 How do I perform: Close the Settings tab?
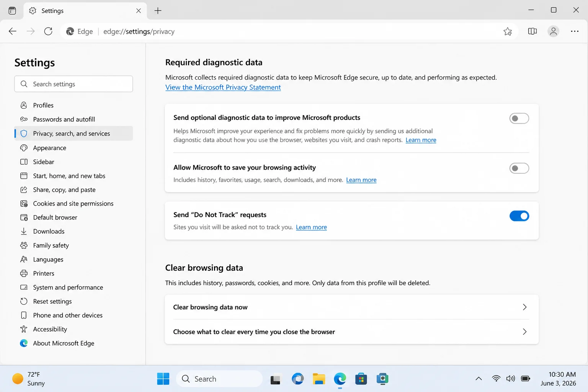click(x=139, y=11)
